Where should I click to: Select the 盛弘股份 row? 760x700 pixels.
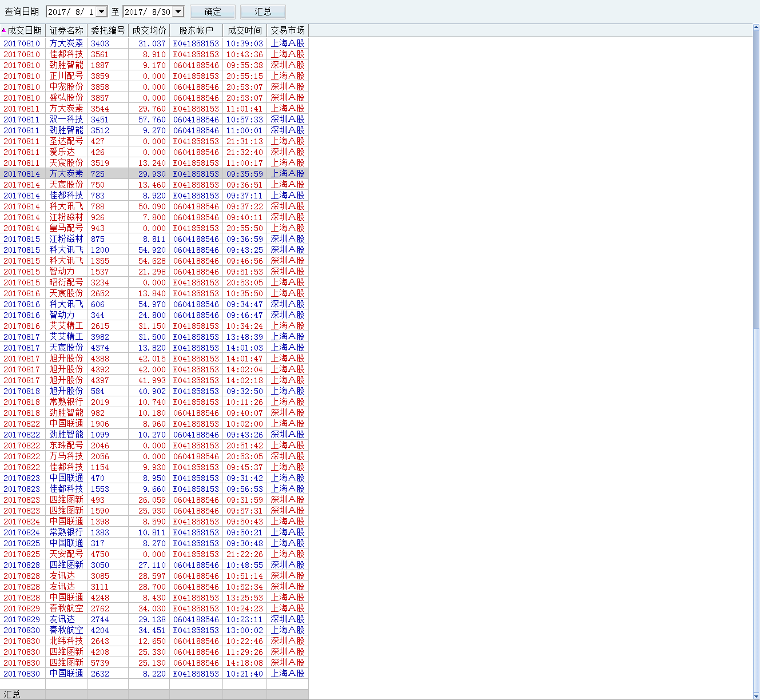[154, 98]
